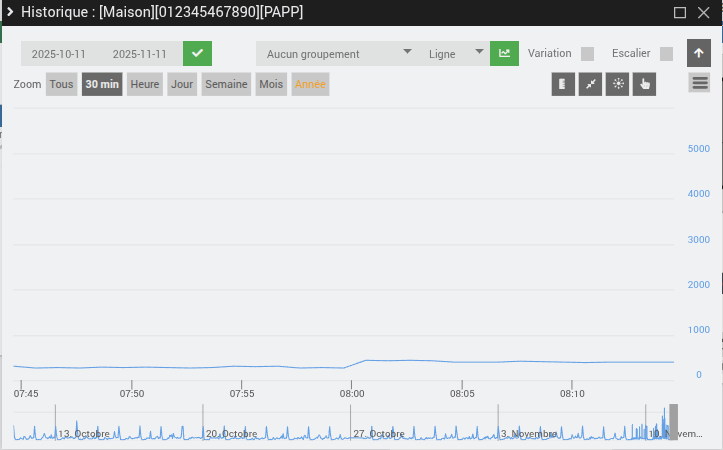
Task: Select zoom Mois
Action: point(271,84)
